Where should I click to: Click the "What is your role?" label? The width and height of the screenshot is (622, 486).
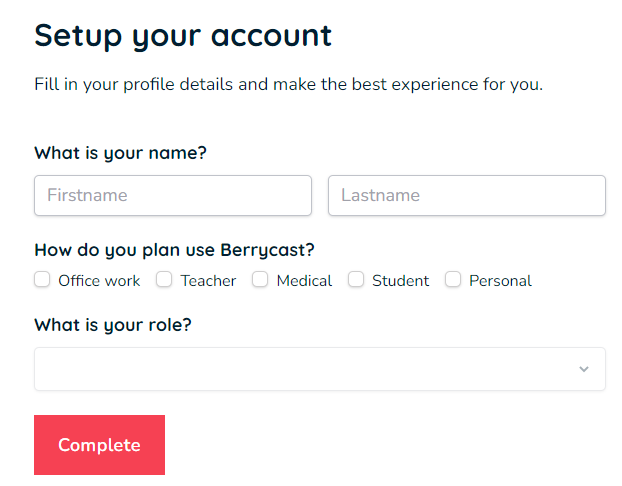click(113, 325)
